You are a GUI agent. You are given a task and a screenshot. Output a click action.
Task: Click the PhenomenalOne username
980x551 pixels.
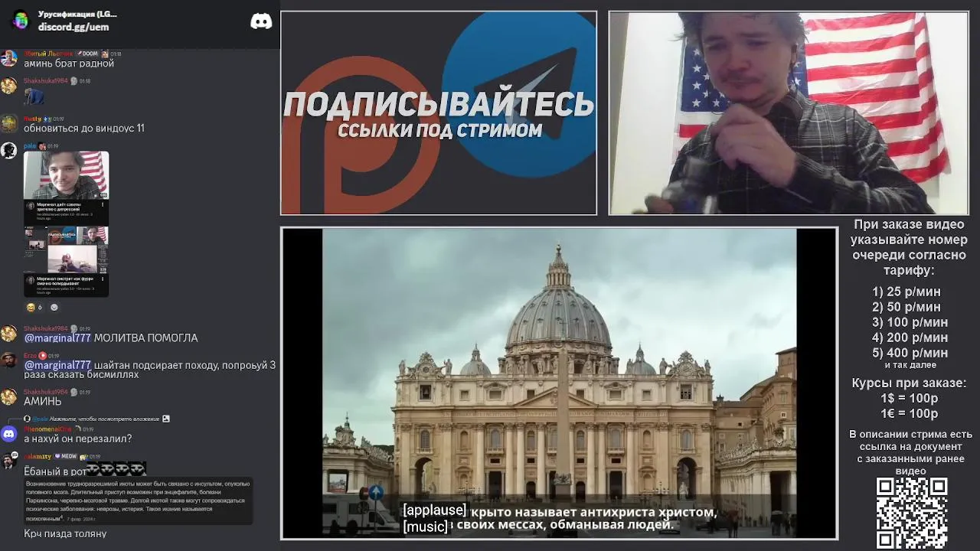47,429
